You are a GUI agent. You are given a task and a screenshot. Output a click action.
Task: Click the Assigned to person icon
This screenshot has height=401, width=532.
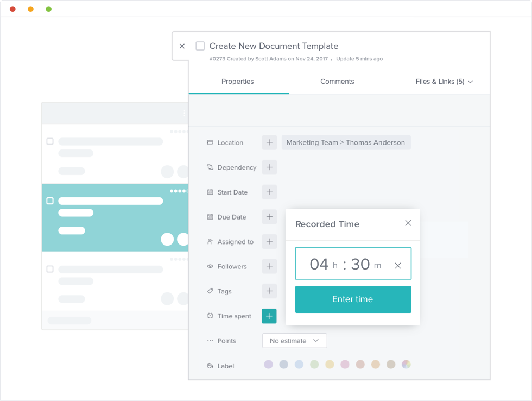click(x=210, y=241)
